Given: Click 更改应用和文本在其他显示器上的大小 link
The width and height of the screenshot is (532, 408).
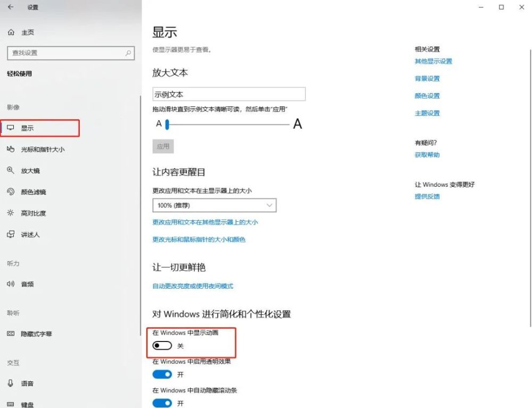Looking at the screenshot, I should (205, 222).
